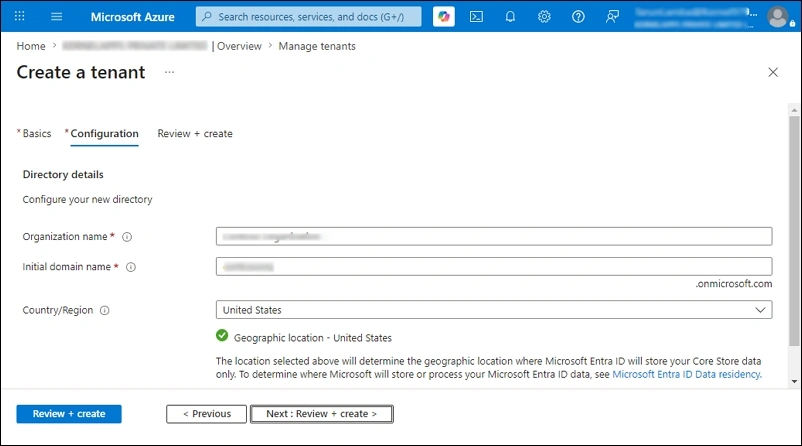Image resolution: width=802 pixels, height=446 pixels.
Task: Click the Directory details heading
Action: pyautogui.click(x=63, y=174)
